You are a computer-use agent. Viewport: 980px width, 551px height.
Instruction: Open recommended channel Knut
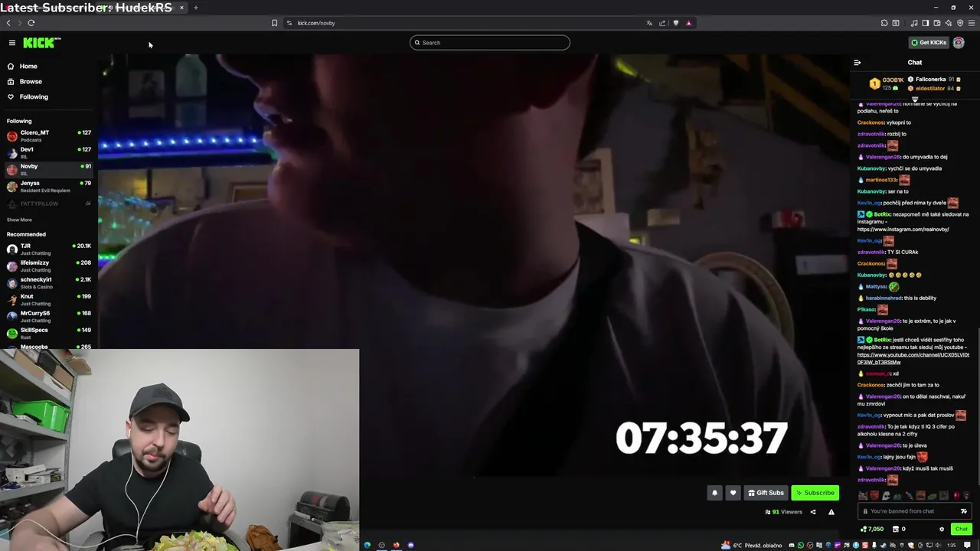(x=49, y=300)
